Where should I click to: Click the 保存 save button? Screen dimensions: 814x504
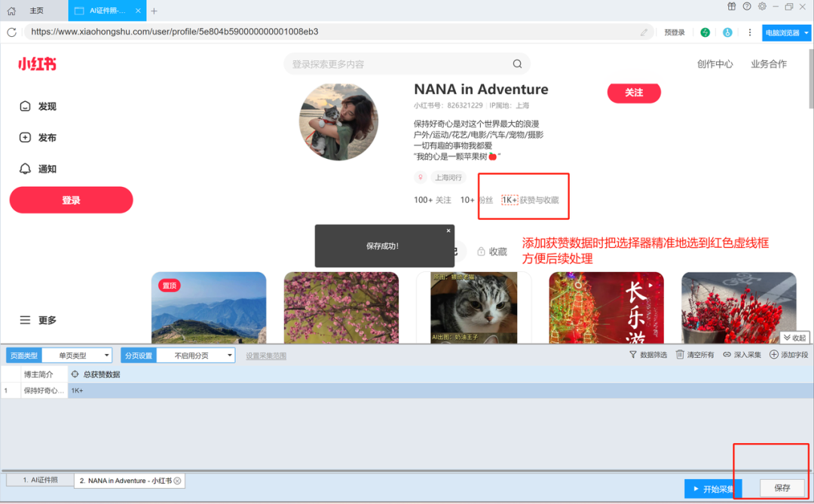point(782,488)
